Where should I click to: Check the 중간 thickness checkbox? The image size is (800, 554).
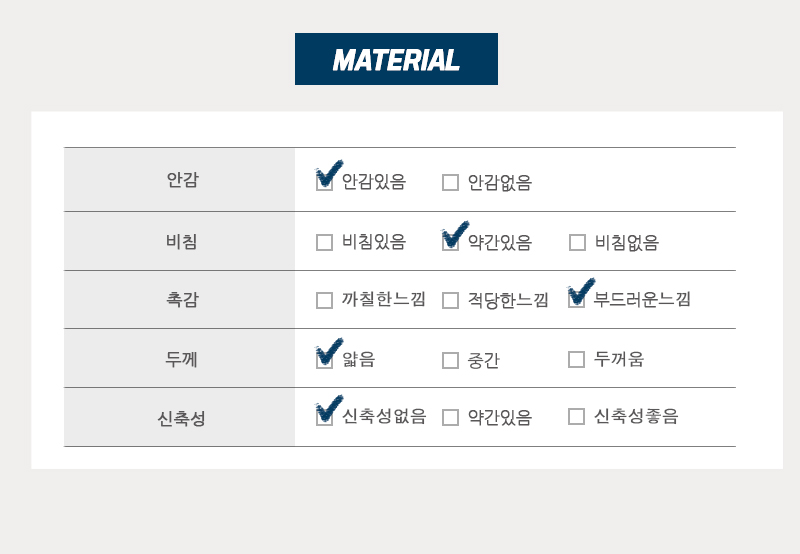click(450, 360)
